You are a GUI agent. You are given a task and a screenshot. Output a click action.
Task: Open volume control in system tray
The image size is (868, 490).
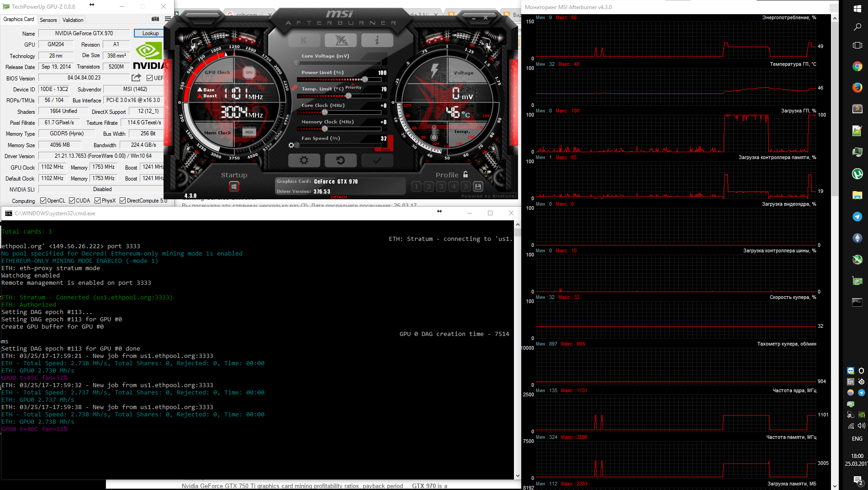click(x=861, y=426)
